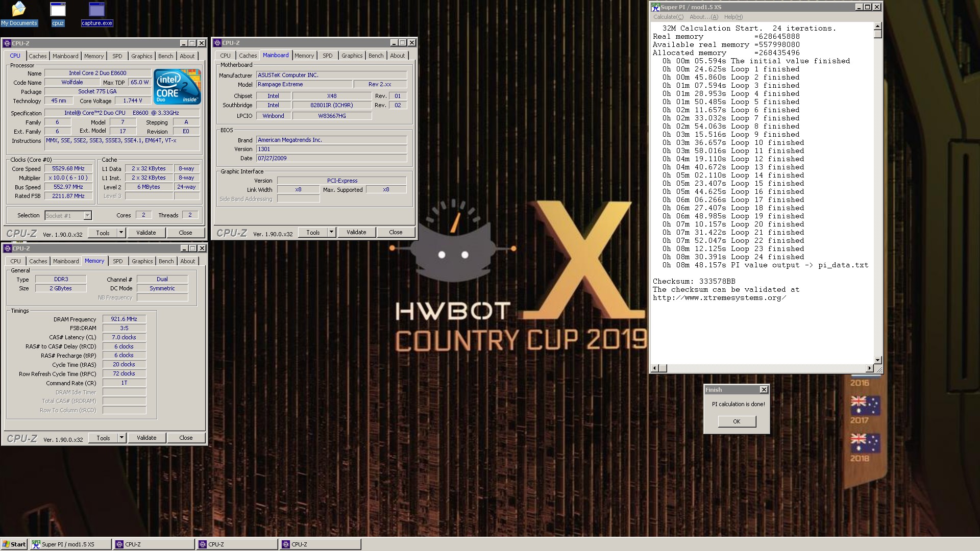Click the BIOS version 1301 field
This screenshot has width=980, height=551.
click(x=331, y=149)
